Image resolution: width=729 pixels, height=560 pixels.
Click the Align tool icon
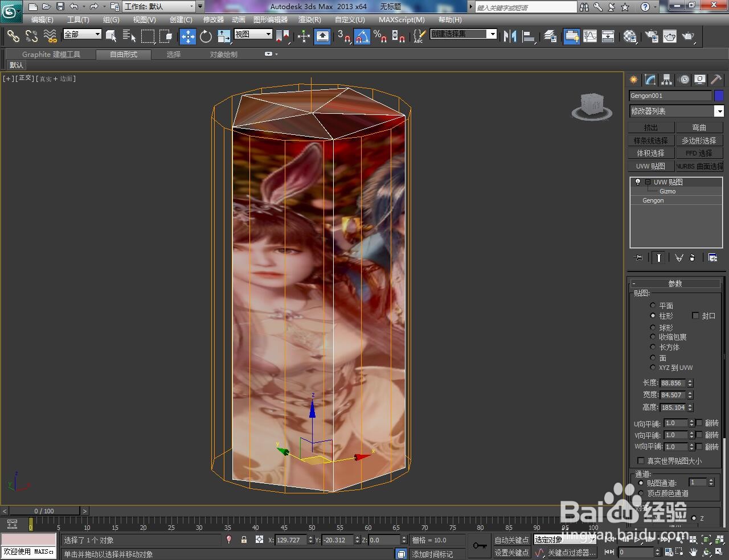[529, 36]
